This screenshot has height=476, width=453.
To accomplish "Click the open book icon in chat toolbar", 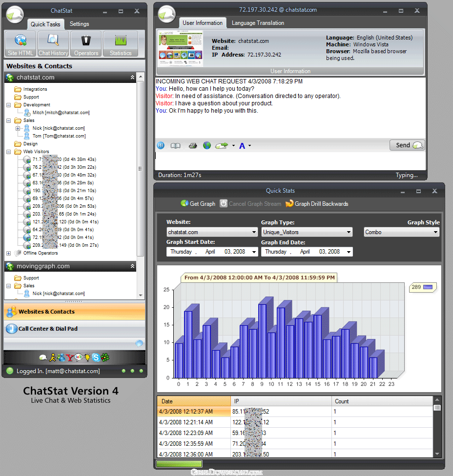I will click(x=175, y=146).
